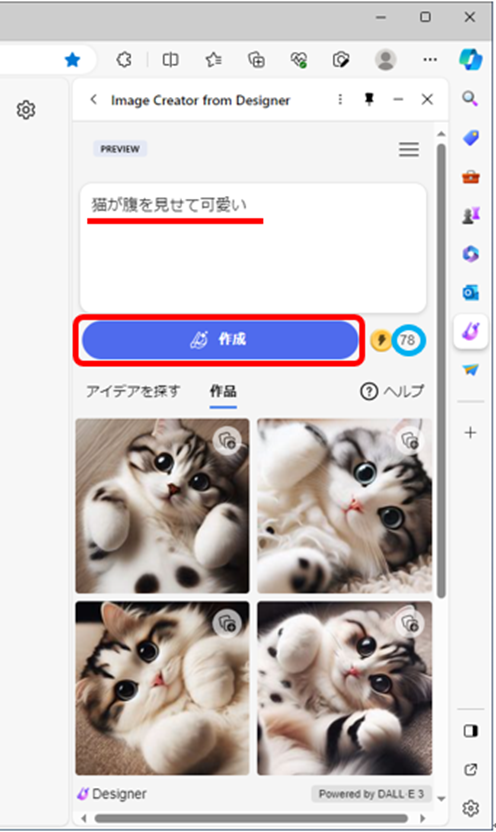Switch to the アイデアを探す tab
The image size is (496, 832).
click(133, 392)
